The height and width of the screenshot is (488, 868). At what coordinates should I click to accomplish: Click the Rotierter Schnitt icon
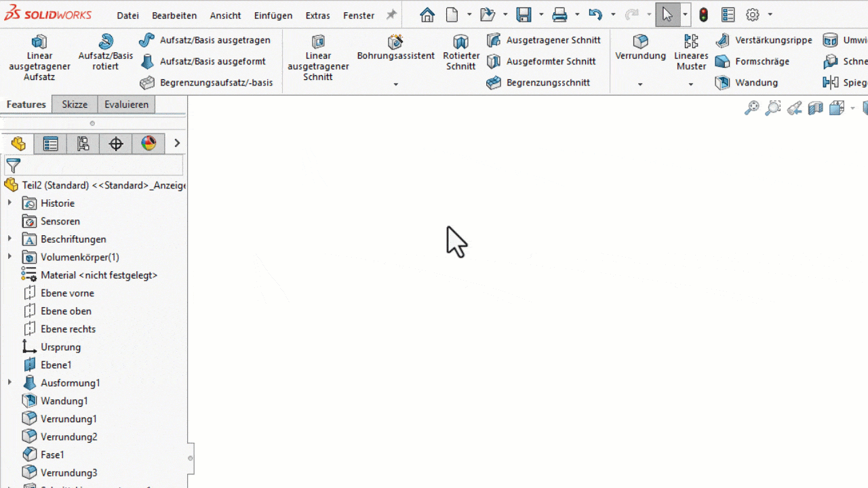[x=460, y=53]
